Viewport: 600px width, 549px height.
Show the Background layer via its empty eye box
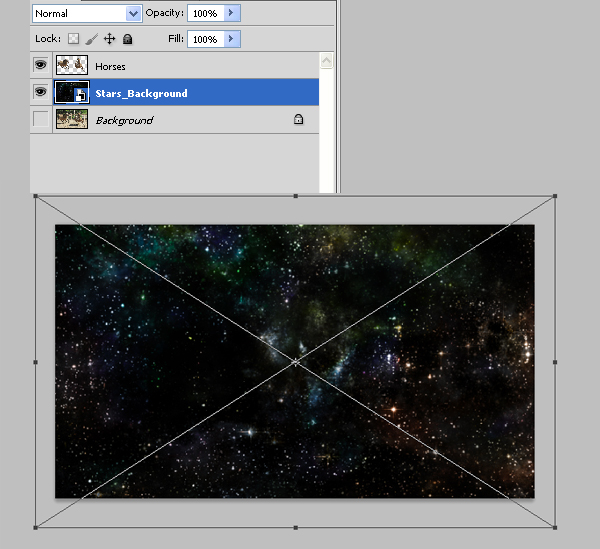click(x=41, y=119)
